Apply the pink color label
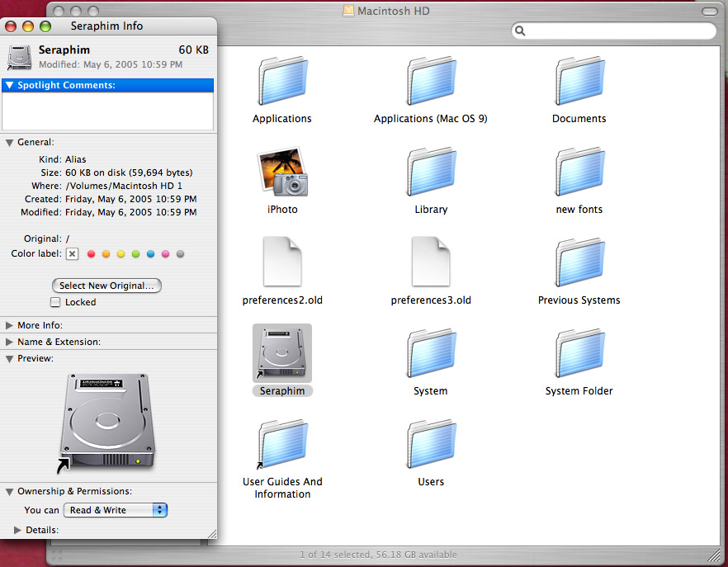Viewport: 728px width, 567px height. click(165, 254)
